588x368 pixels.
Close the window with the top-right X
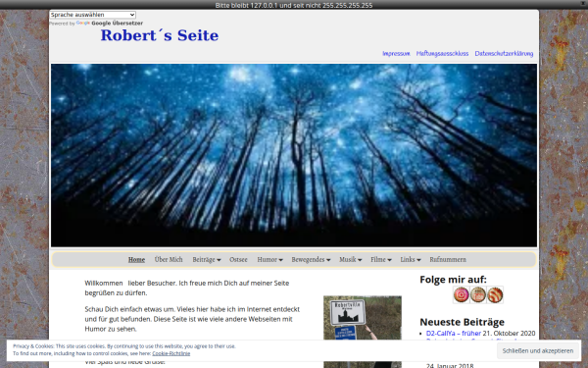pyautogui.click(x=583, y=3)
